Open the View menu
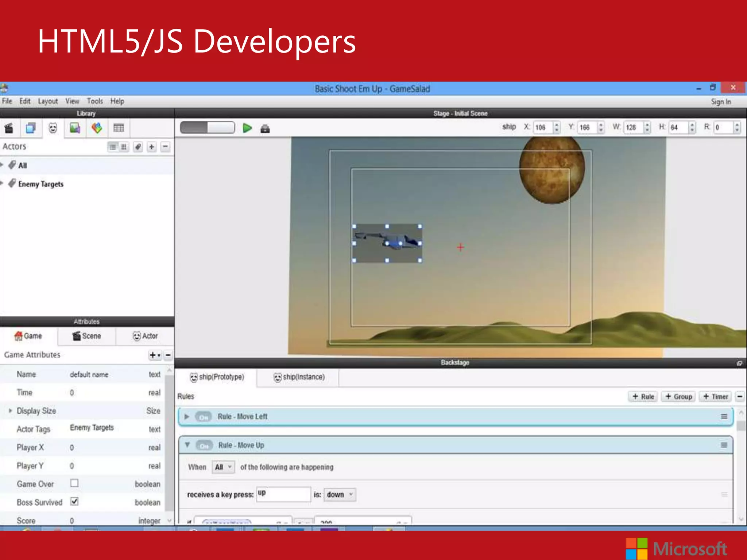747x560 pixels. tap(72, 101)
